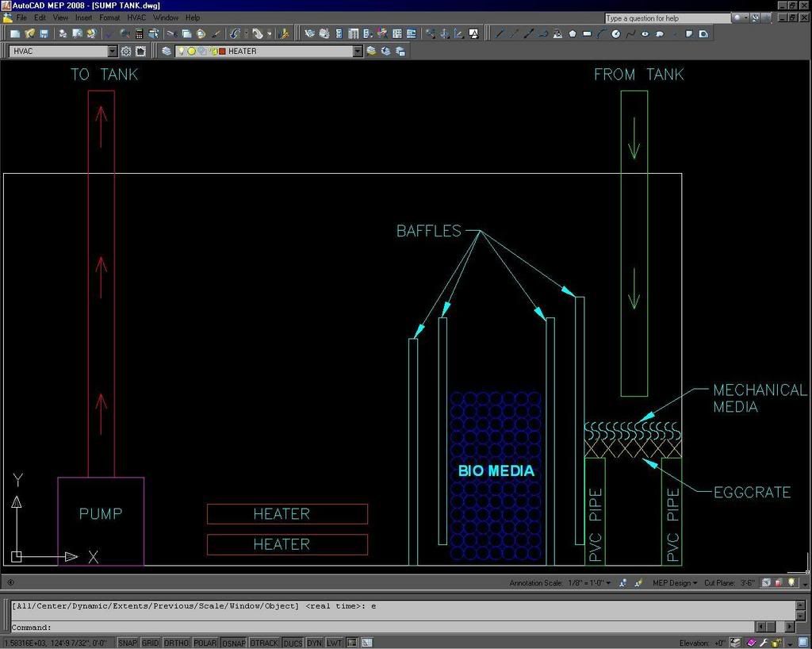Toggle ORTHO mode in status bar

(x=176, y=643)
